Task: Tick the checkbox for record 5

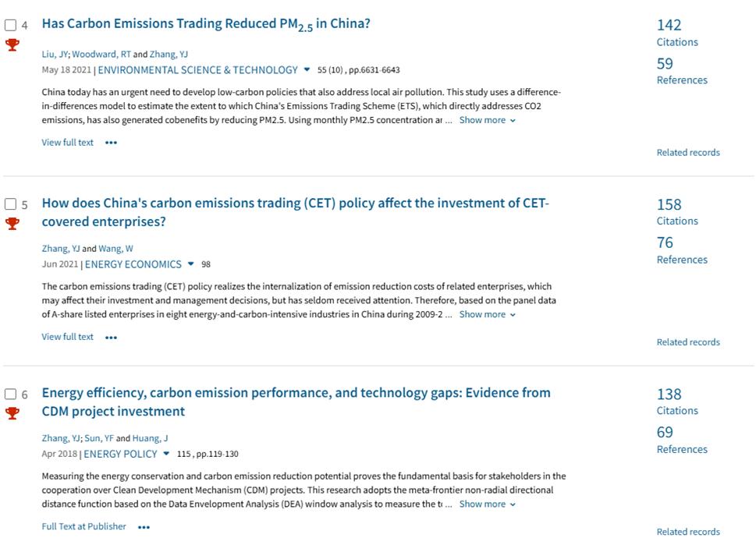Action: (11, 204)
